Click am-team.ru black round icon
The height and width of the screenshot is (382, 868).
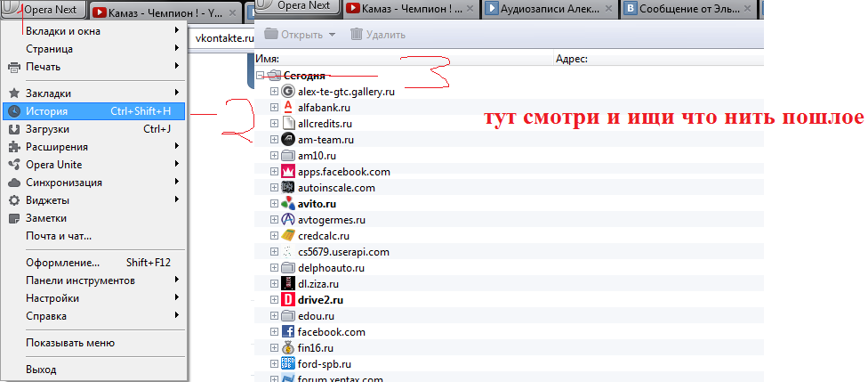point(288,140)
